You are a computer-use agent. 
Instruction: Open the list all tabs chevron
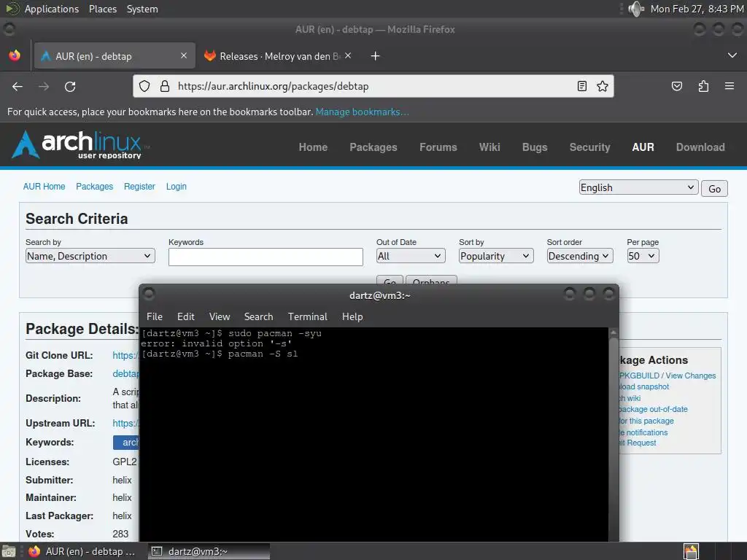(x=732, y=55)
